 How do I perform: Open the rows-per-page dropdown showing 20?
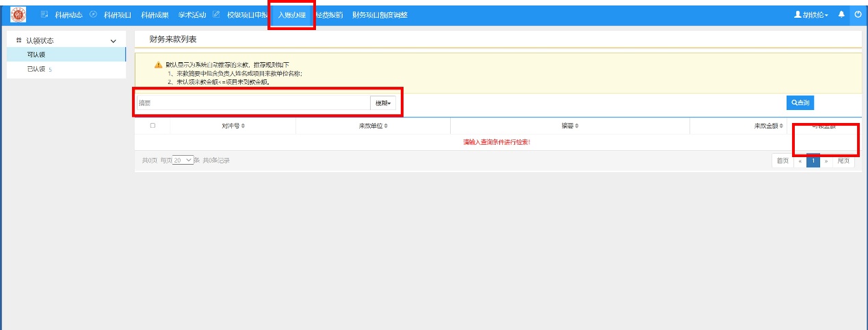pos(183,161)
